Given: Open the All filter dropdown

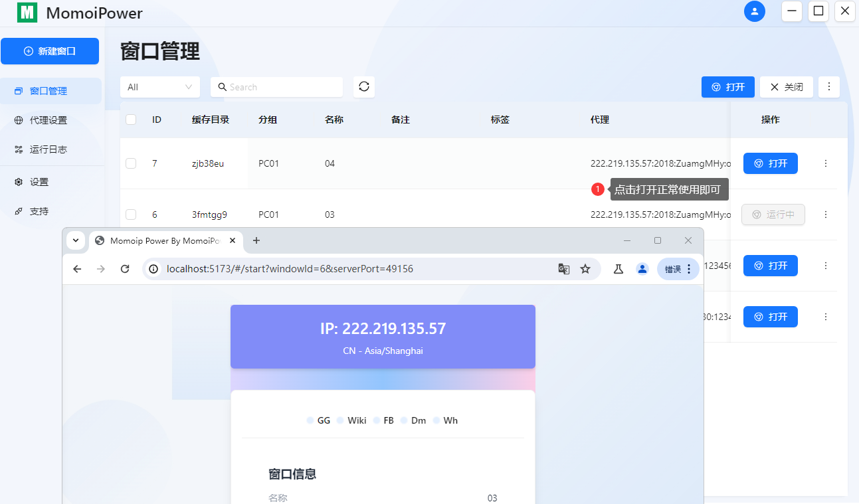Looking at the screenshot, I should coord(159,86).
